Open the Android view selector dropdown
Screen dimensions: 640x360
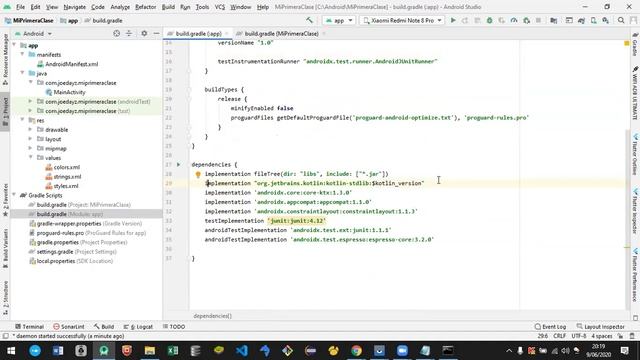(x=33, y=33)
